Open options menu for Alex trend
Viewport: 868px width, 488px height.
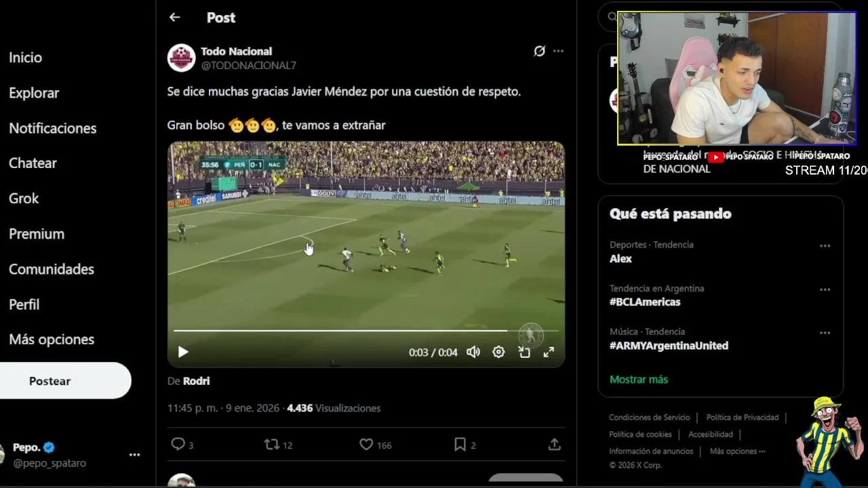click(x=825, y=246)
